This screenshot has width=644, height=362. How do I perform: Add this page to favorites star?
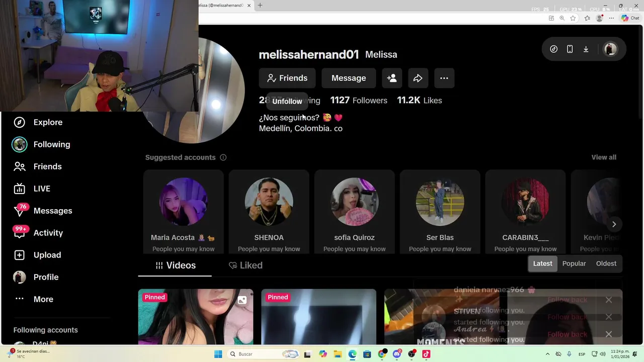[573, 18]
